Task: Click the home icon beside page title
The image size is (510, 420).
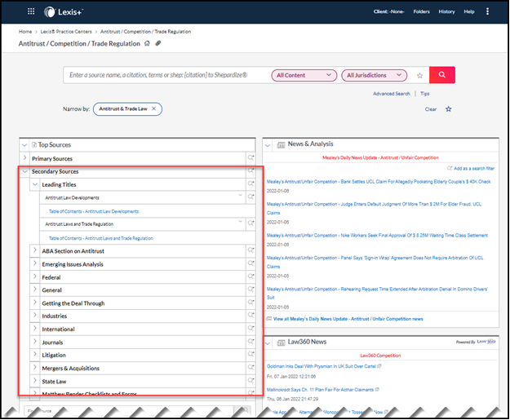Action: [147, 43]
